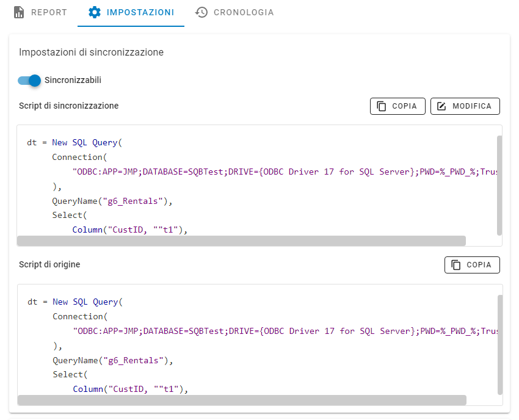The width and height of the screenshot is (519, 420).
Task: Switch to the Cronologia tab
Action: pyautogui.click(x=234, y=12)
